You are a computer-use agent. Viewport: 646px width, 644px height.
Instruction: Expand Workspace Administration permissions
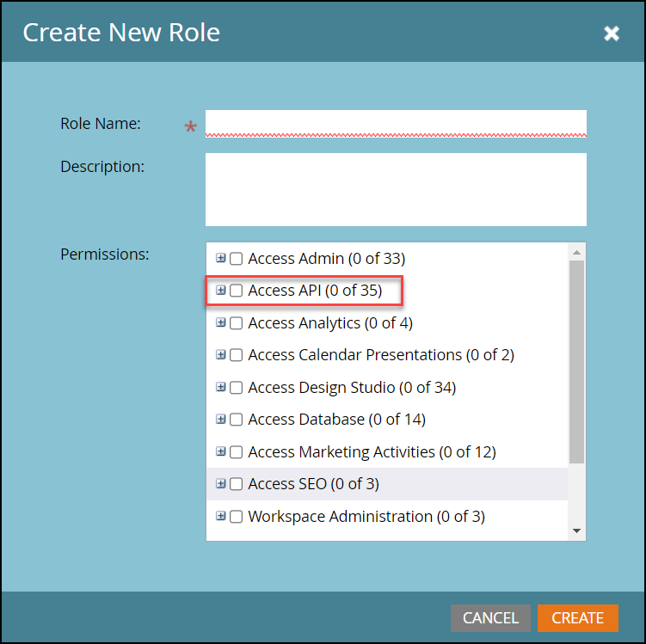[x=221, y=516]
